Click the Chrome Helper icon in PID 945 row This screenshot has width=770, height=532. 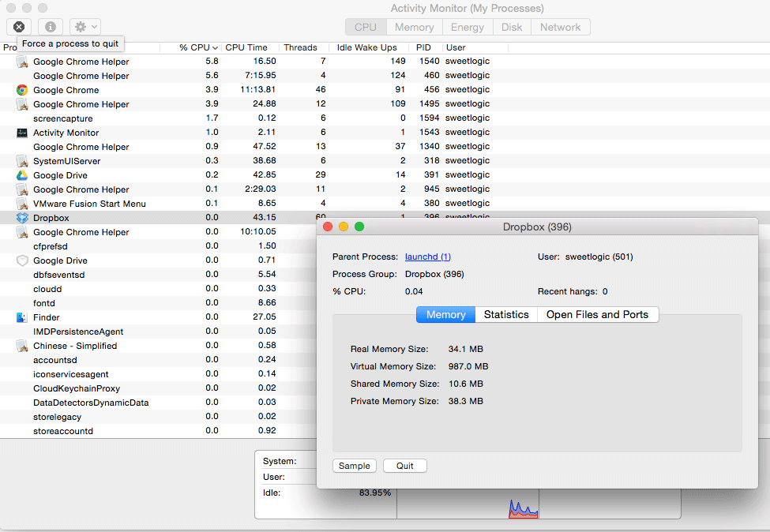click(21, 189)
